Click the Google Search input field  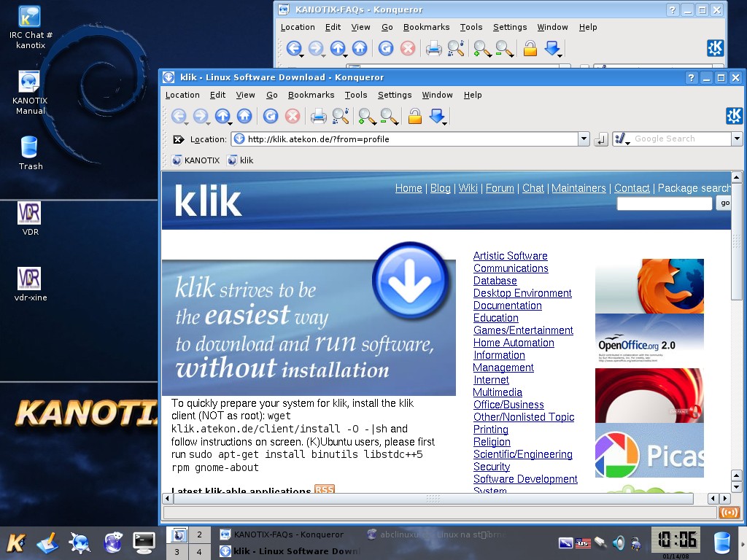coord(681,139)
